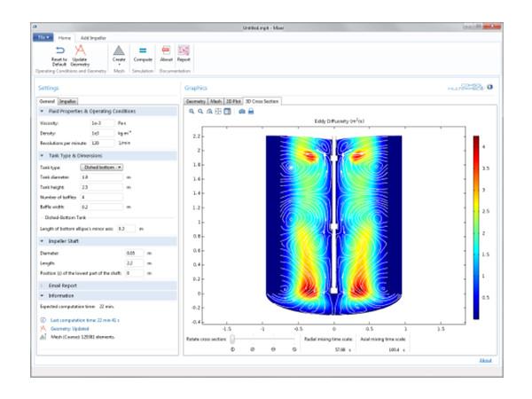Switch to the Home ribbon tab

pos(65,38)
